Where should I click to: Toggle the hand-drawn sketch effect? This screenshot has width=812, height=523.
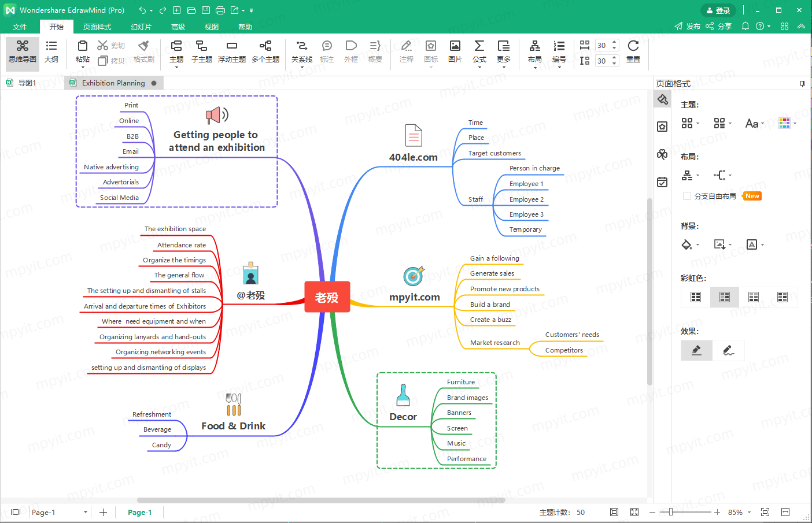[729, 350]
